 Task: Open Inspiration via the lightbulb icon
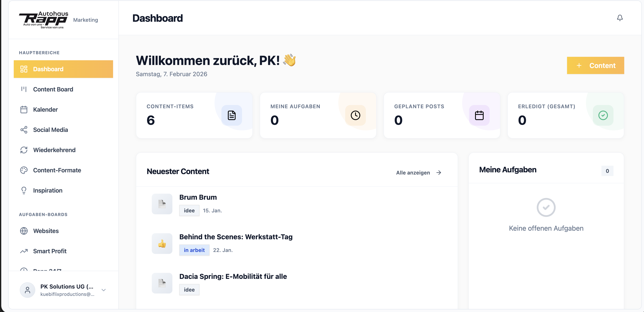coord(24,190)
